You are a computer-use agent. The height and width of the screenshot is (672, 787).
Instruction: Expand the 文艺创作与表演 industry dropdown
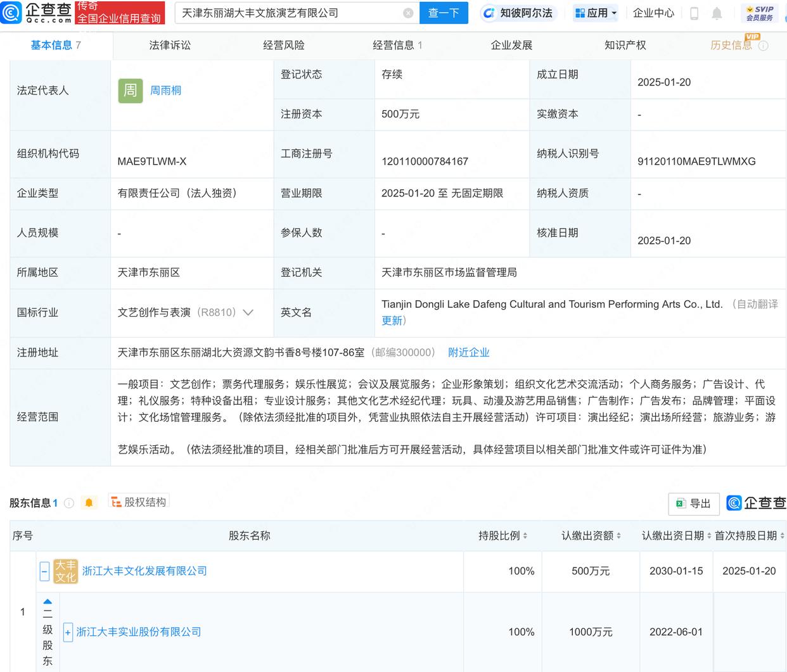pyautogui.click(x=248, y=312)
